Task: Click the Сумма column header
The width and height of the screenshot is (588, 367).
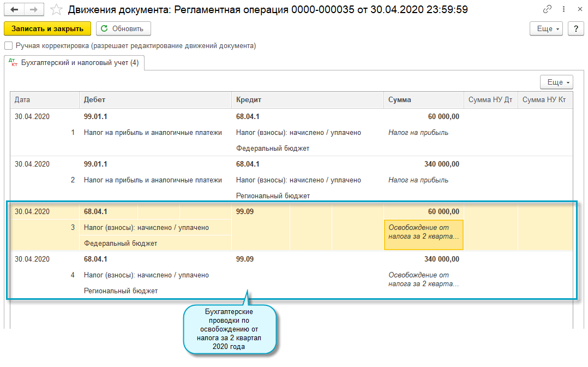Action: (424, 100)
